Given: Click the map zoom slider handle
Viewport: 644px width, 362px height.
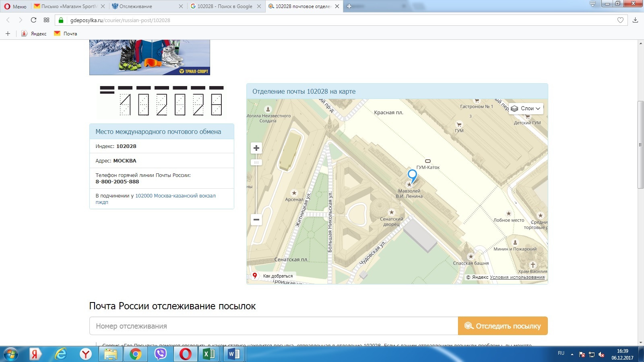Looking at the screenshot, I should click(256, 162).
